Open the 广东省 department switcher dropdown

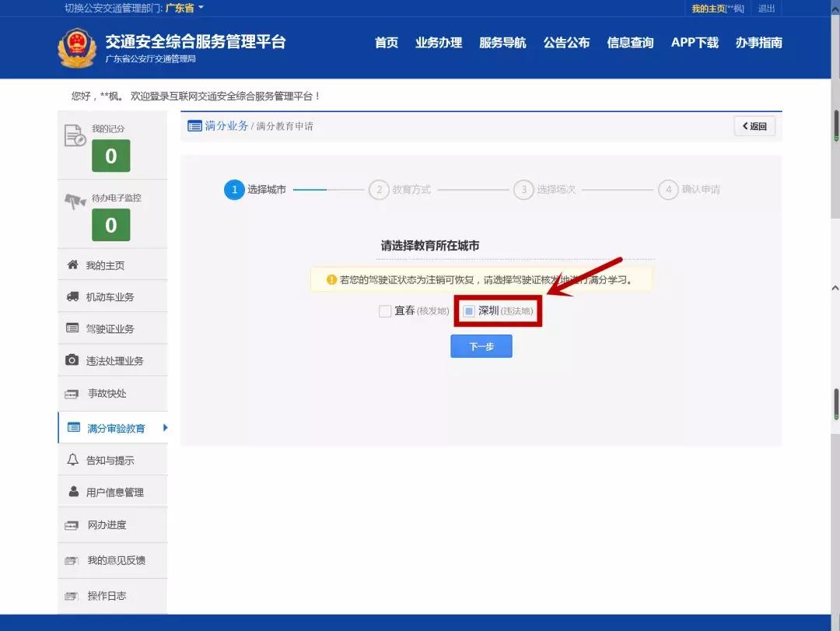pos(180,8)
